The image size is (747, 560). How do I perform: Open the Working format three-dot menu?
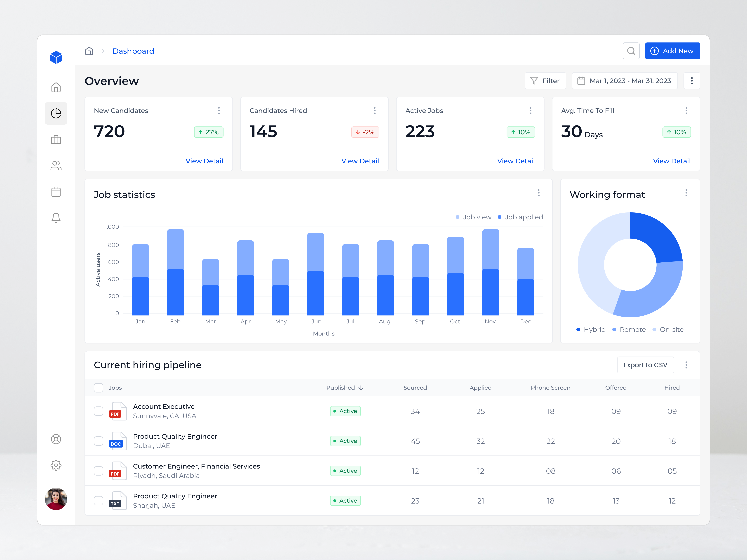(686, 193)
